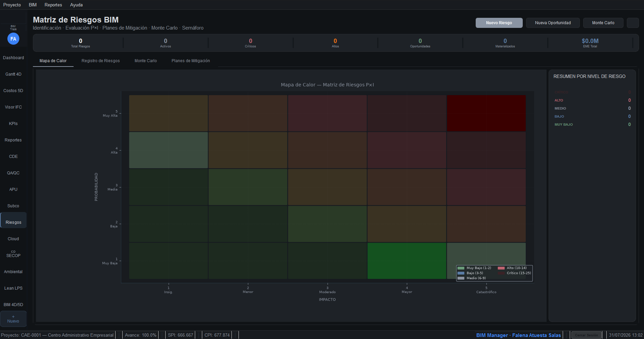
Task: Click the blank button beside Monte Carlo
Action: pos(633,23)
